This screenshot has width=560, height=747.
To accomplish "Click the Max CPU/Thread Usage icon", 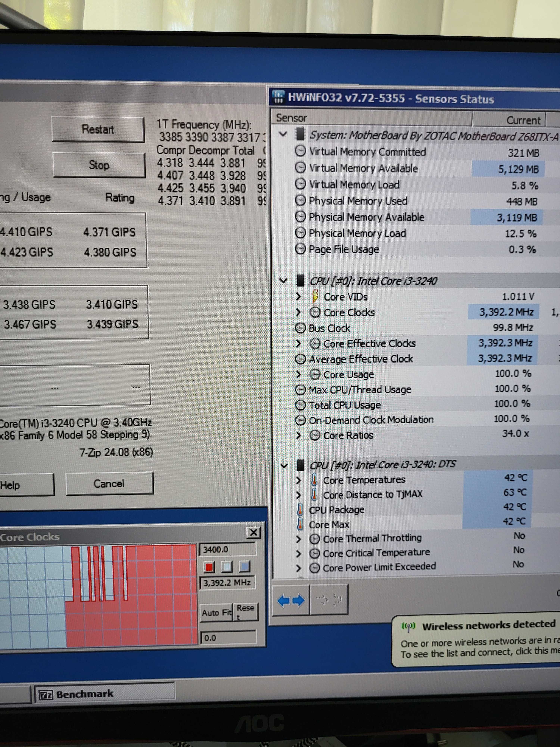I will coord(300,390).
